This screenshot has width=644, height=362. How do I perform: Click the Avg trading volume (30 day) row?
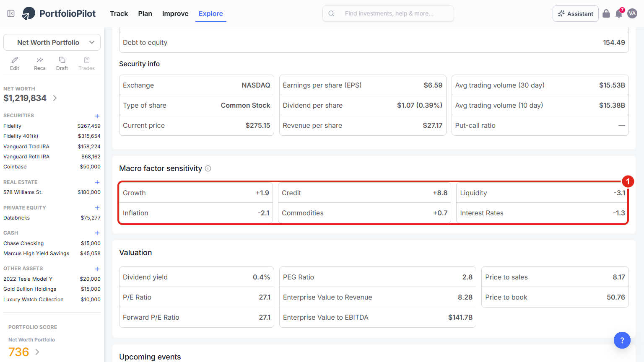pyautogui.click(x=540, y=85)
